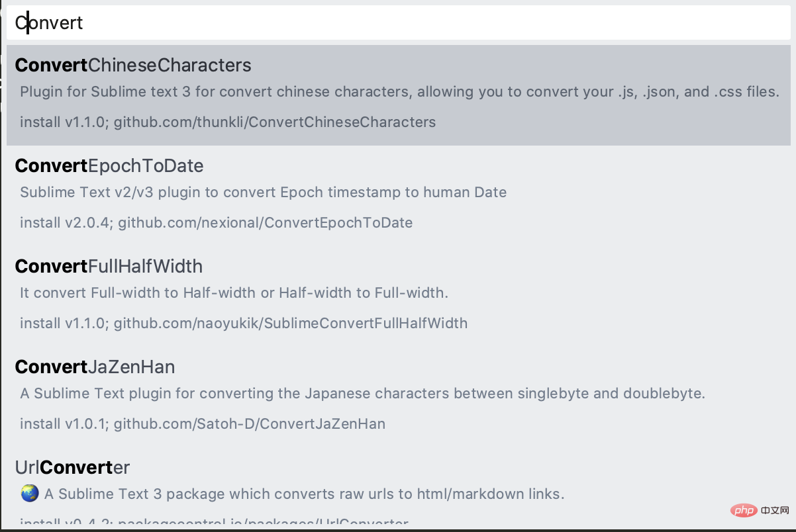Place the cursor at the end of the 'Convert' query
Viewport: 796px width, 532px height.
pyautogui.click(x=83, y=23)
